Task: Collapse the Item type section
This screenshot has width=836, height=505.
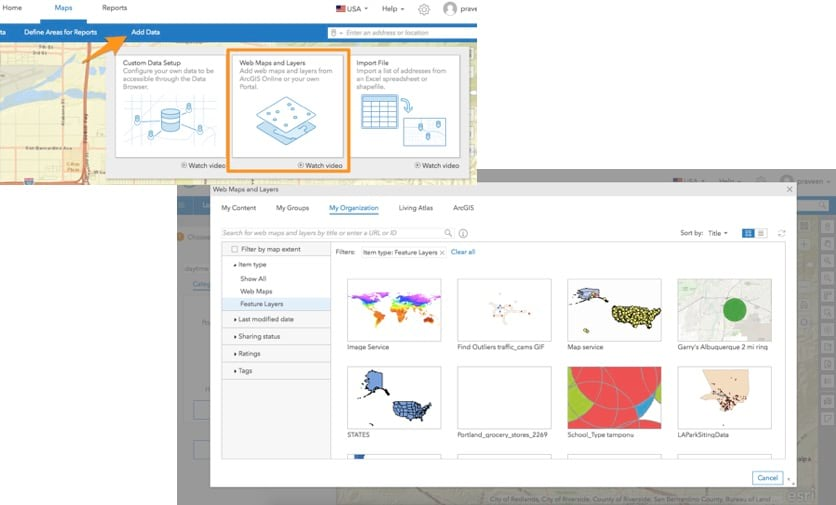Action: click(250, 264)
